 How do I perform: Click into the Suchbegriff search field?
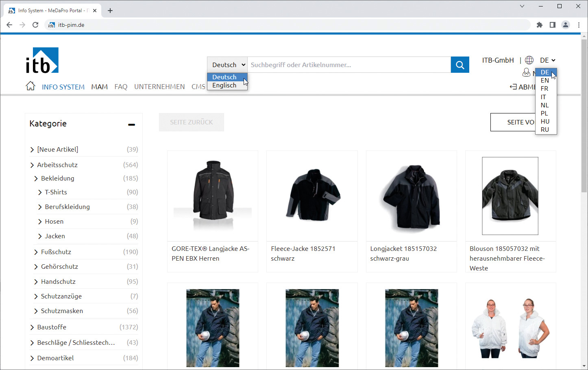pos(348,65)
